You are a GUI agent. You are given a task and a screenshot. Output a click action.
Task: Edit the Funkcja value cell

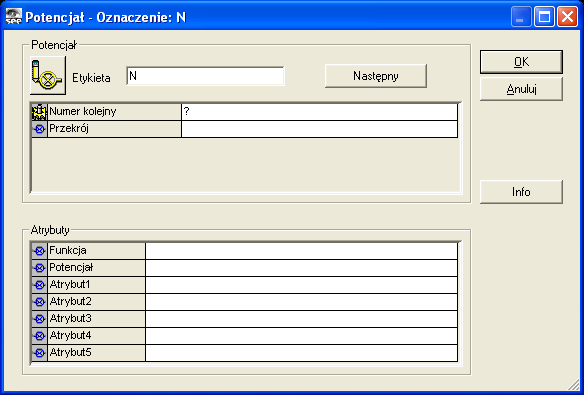pyautogui.click(x=301, y=251)
